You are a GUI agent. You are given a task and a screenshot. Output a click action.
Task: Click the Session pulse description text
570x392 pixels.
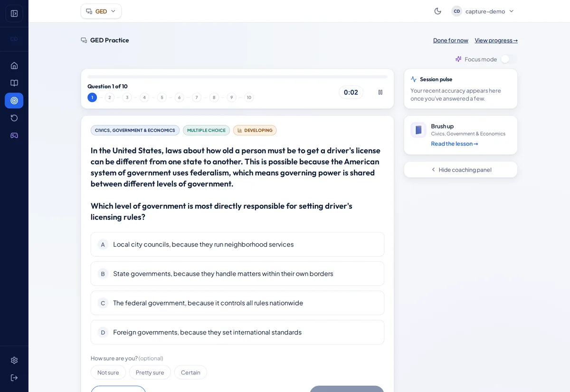pos(456,95)
